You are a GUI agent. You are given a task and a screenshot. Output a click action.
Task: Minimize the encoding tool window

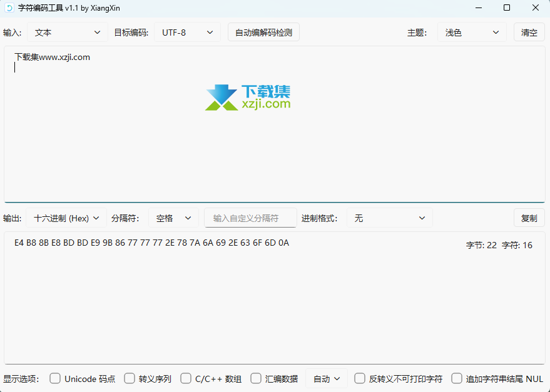[478, 8]
